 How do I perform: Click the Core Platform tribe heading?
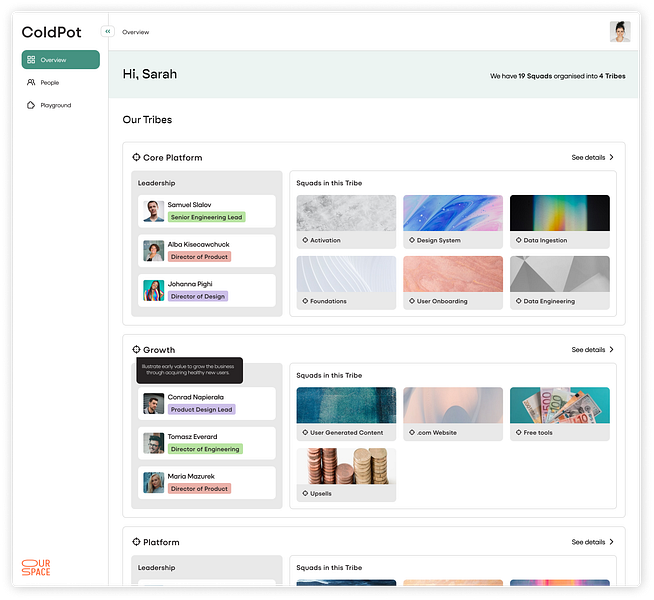click(173, 158)
